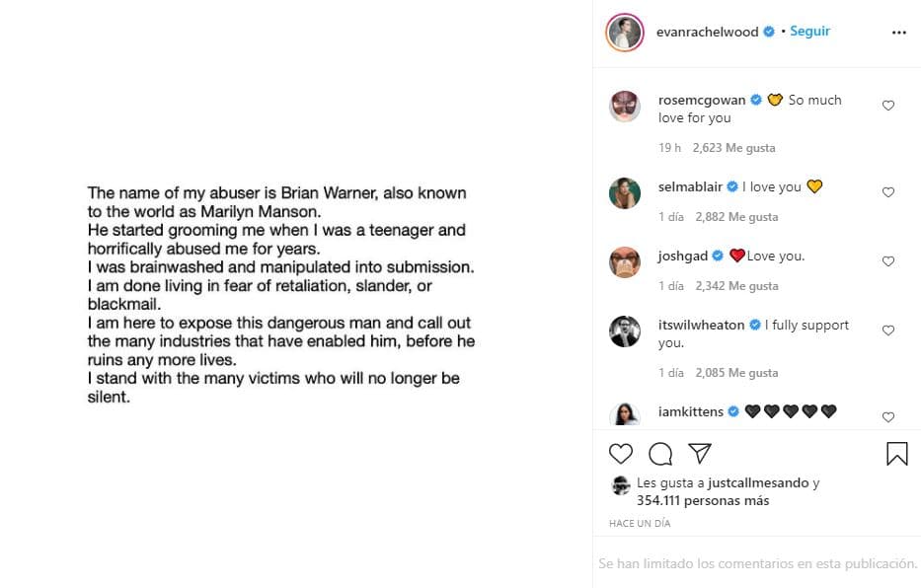Open comments via the speech bubble icon
921x588 pixels.
pos(660,453)
